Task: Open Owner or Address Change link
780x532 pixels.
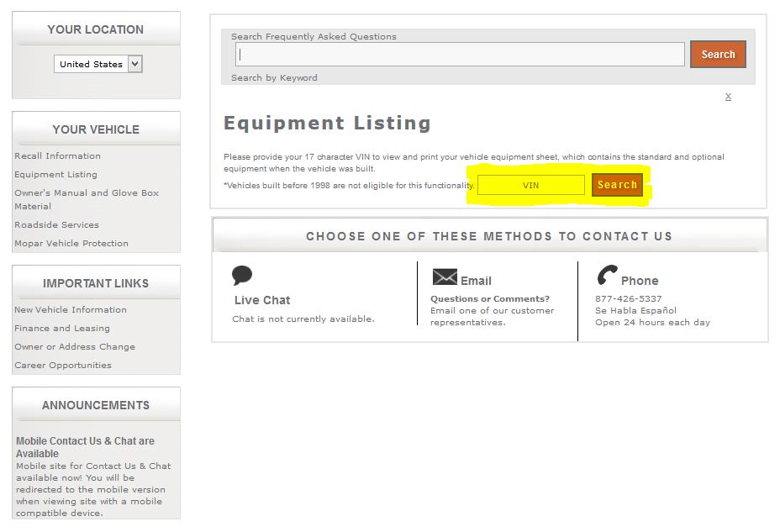Action: [x=75, y=347]
